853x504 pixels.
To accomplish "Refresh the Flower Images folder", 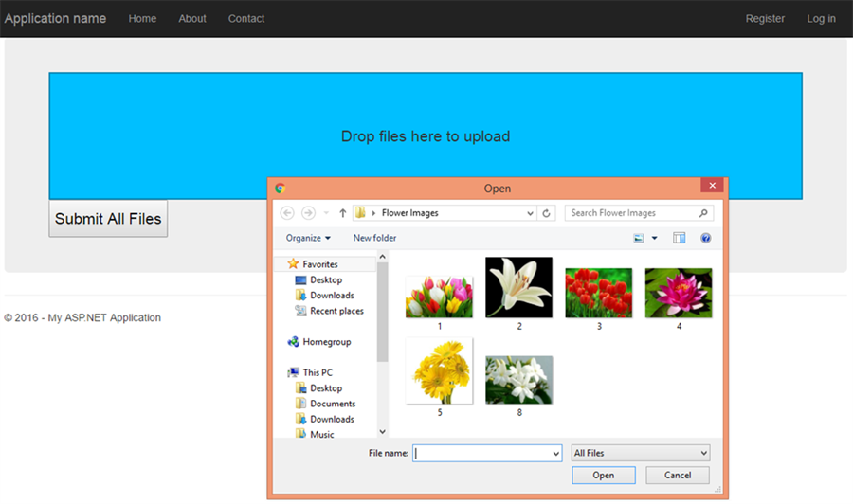I will [x=546, y=213].
